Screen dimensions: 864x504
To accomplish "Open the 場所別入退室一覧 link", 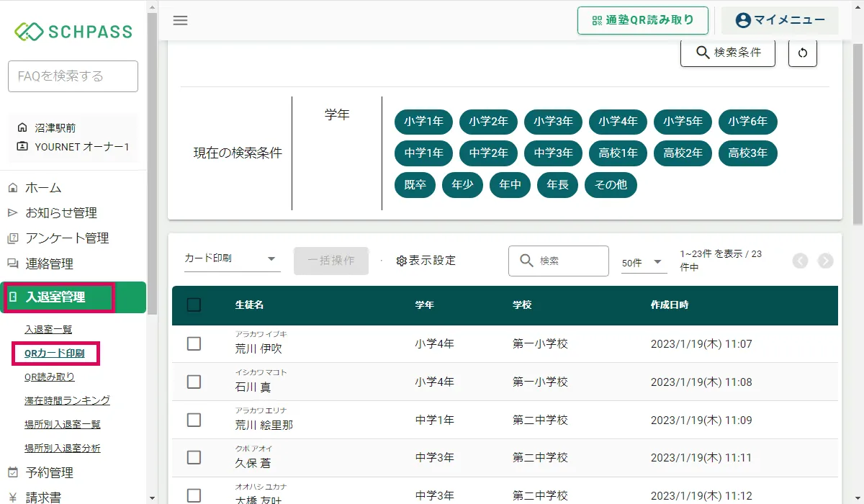I will click(63, 425).
